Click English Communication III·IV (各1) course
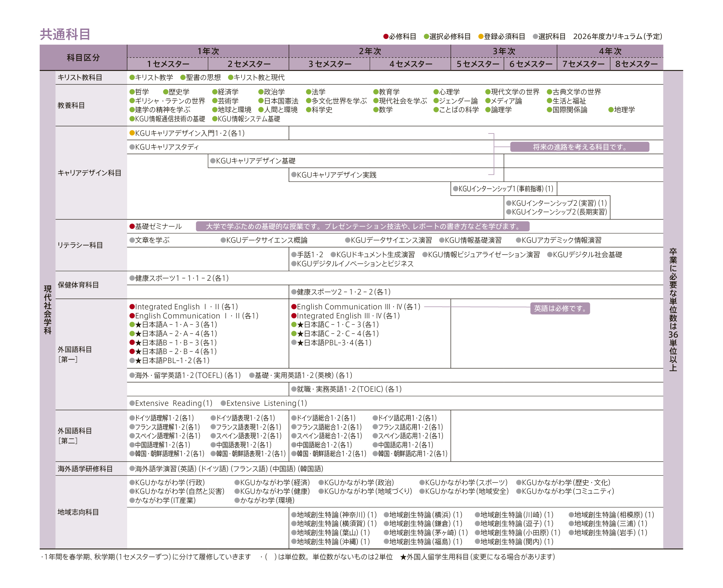This screenshot has width=723, height=588. [356, 307]
